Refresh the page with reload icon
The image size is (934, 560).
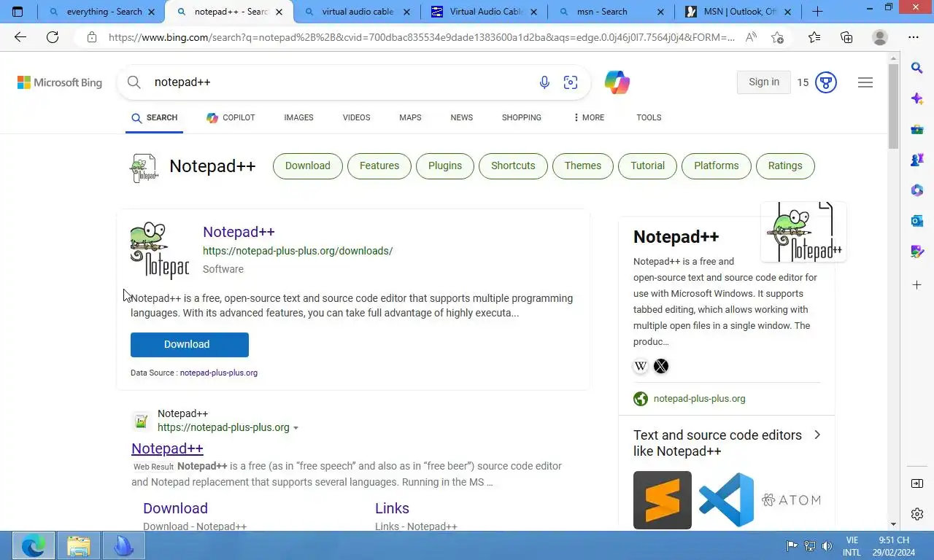coord(53,37)
